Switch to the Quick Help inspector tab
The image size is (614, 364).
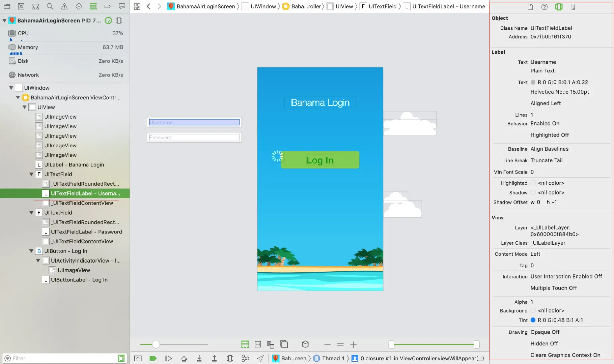click(x=545, y=7)
